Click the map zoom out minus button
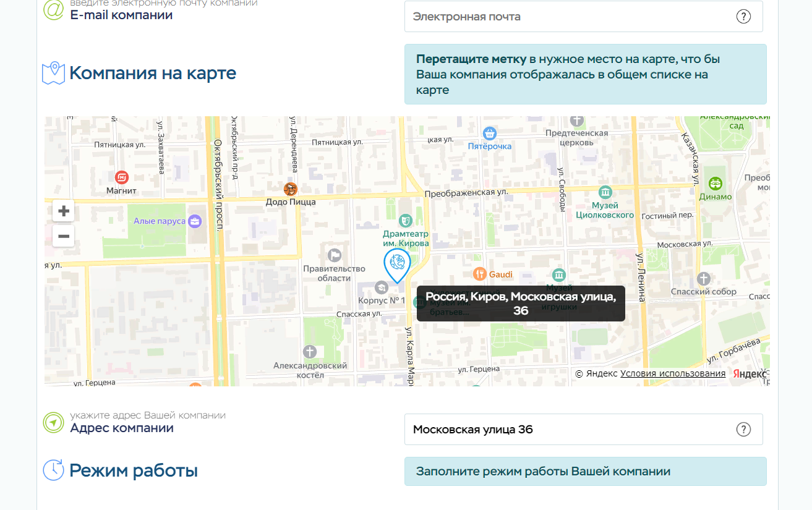812x510 pixels. (63, 236)
